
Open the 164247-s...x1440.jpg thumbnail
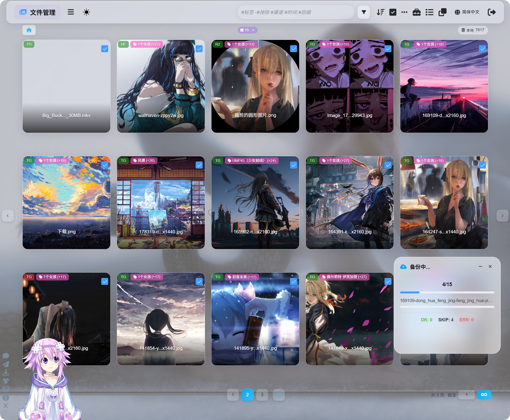pos(444,203)
